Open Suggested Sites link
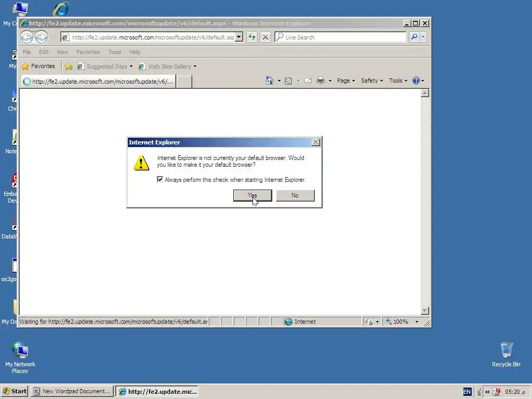The height and width of the screenshot is (399, 532). click(102, 66)
